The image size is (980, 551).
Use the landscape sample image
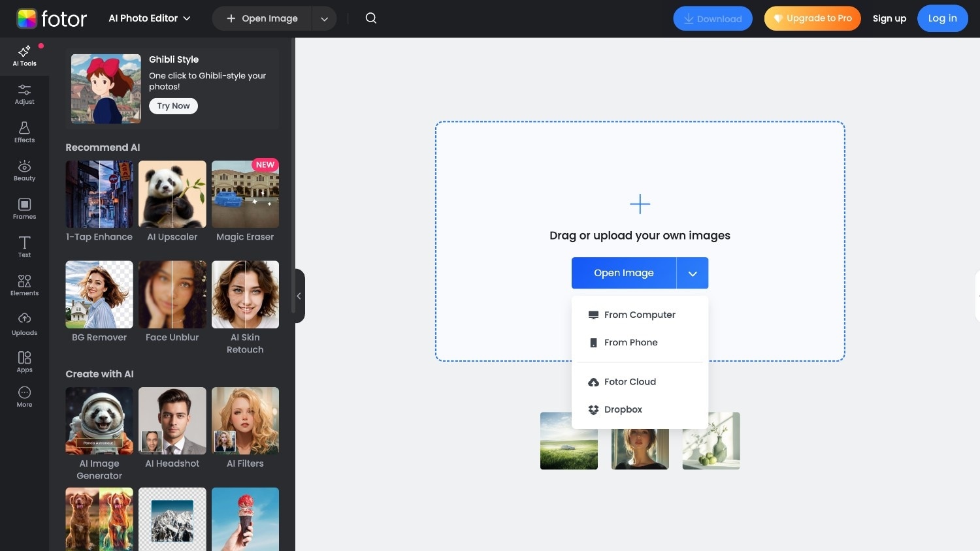click(x=569, y=441)
